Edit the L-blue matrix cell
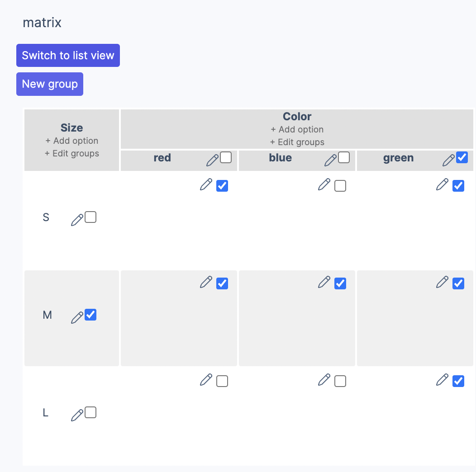The image size is (476, 472). click(324, 381)
